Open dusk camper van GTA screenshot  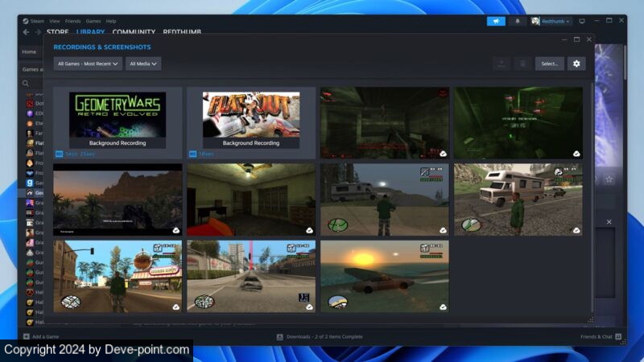(385, 200)
